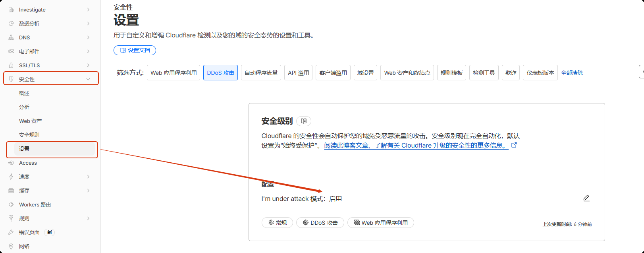
Task: Click the 错误页面 wrench icon
Action: [11, 232]
